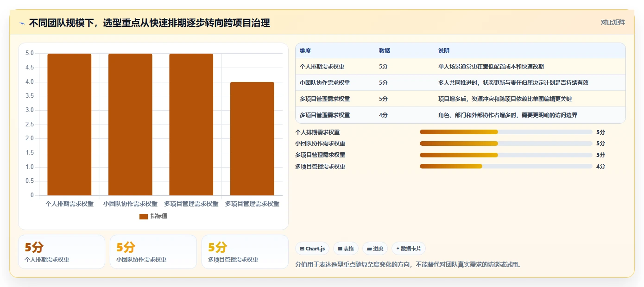644x287 pixels.
Task: Open the 5分 个人排期需求权重 data card
Action: [62, 252]
